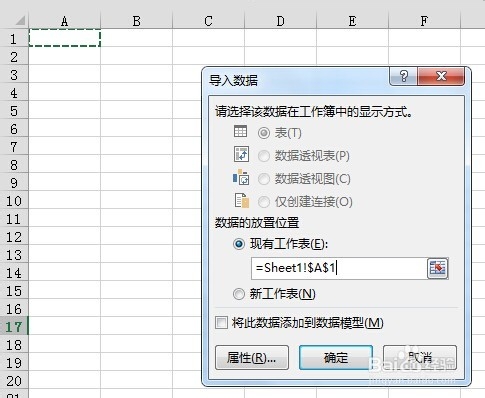
Task: Click the range selector icon beside Sheet1!$A$1
Action: (x=437, y=268)
